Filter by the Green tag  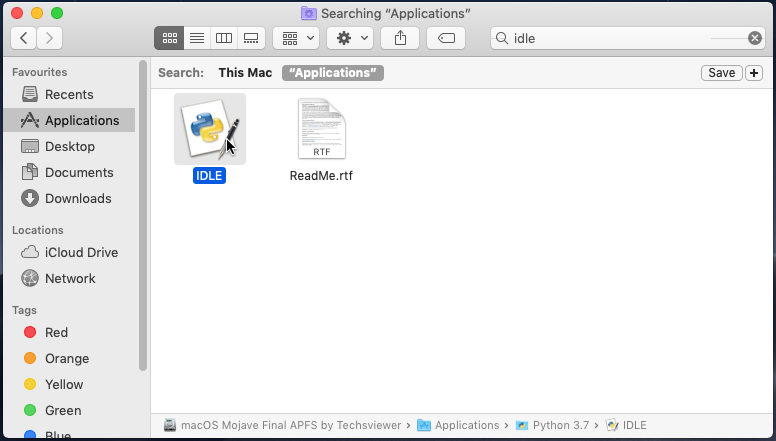tap(69, 410)
